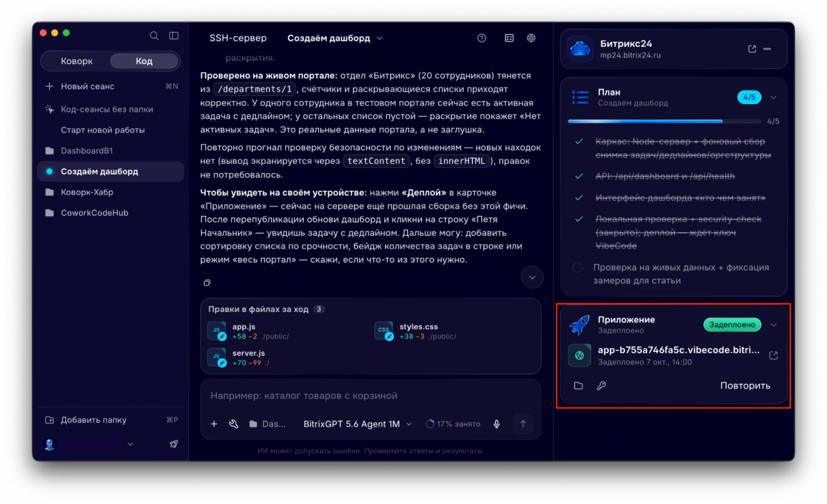Switch to the Коворк mode
This screenshot has height=504, width=827.
pyautogui.click(x=77, y=61)
